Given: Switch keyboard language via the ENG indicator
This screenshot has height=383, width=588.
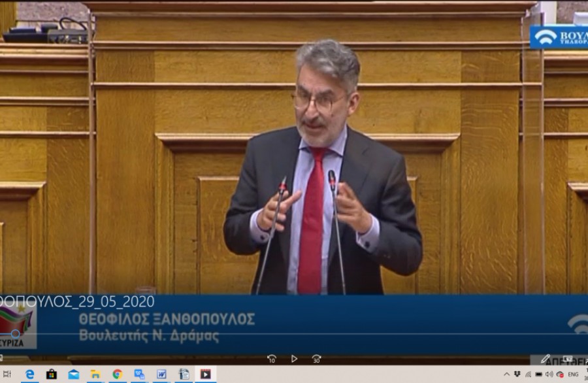Looking at the screenshot, I should tap(573, 375).
